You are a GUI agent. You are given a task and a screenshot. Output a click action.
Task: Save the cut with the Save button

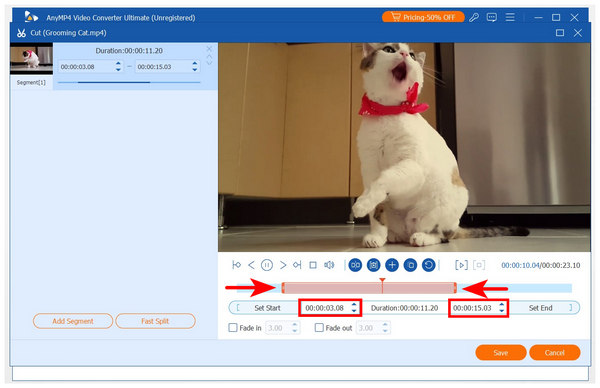(x=501, y=352)
